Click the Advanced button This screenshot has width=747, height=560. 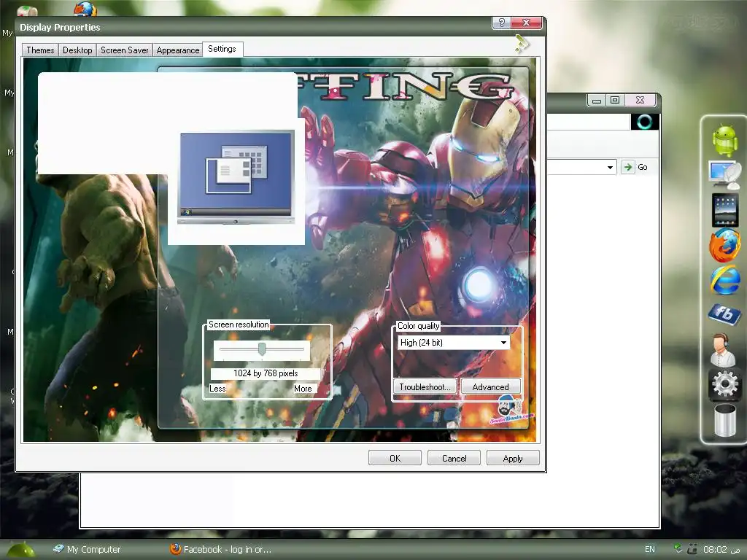tap(491, 386)
